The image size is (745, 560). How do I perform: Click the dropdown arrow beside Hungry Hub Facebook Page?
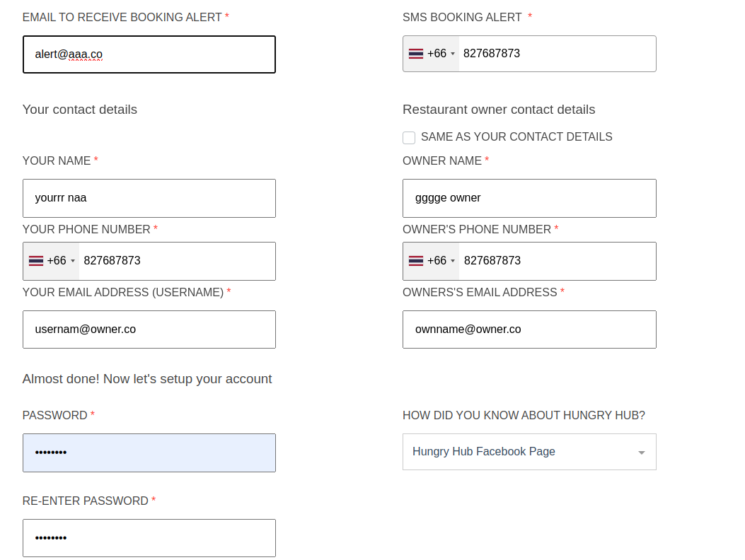coord(642,453)
